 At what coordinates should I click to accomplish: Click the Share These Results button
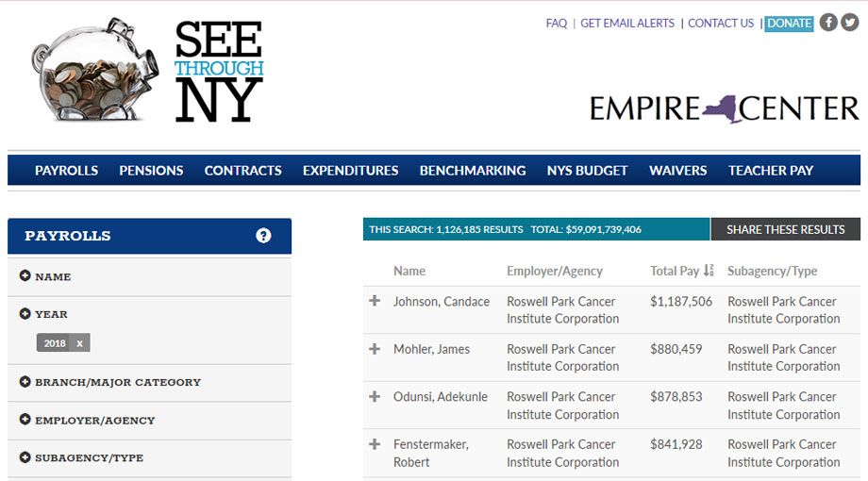(785, 229)
